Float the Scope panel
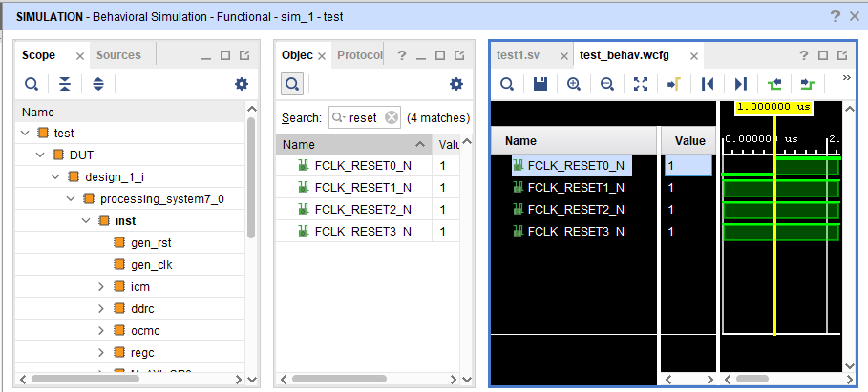Screen dimensions: 868x392 pos(244,55)
